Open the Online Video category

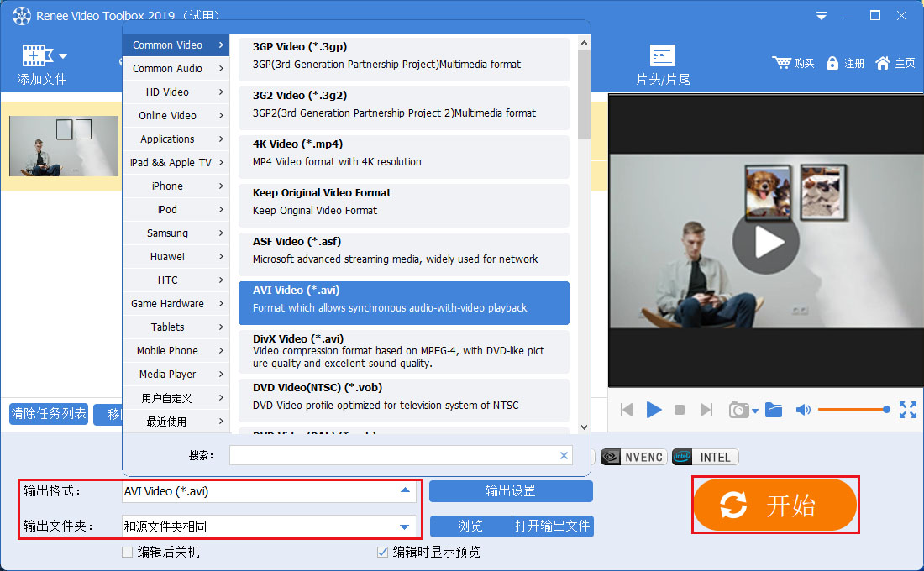pyautogui.click(x=176, y=116)
